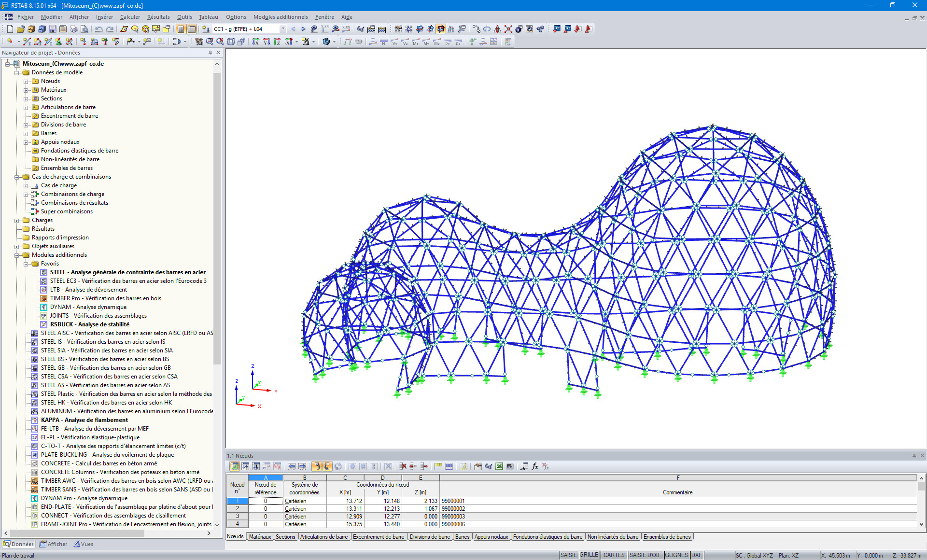Show view in X direction icon
This screenshot has height=560, width=927.
tap(256, 42)
